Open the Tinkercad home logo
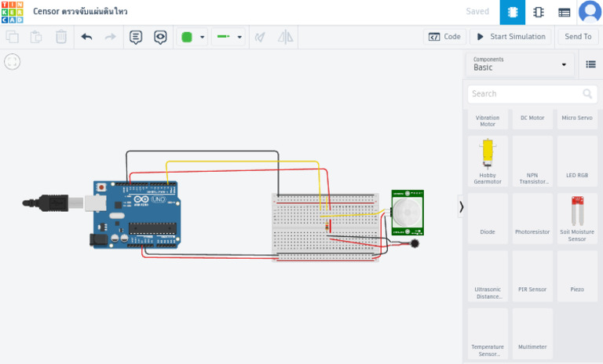Viewport: 603px width, 364px height. pos(13,12)
